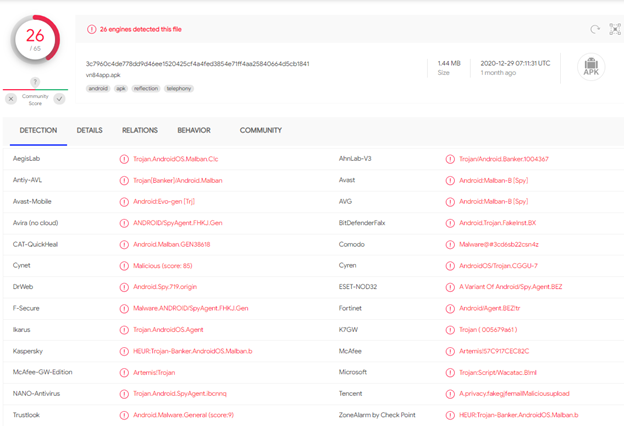Click the alert icon in the Avast-Mobile row
The width and height of the screenshot is (624, 426).
tap(124, 202)
